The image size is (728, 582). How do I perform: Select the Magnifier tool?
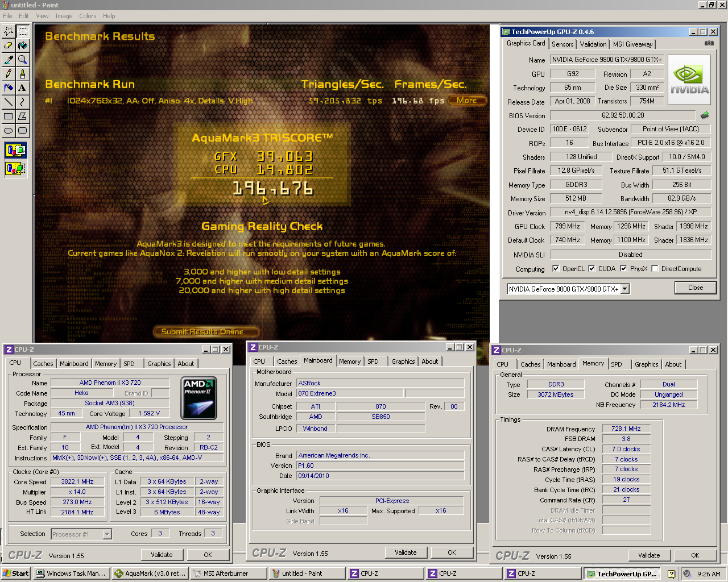pos(23,60)
